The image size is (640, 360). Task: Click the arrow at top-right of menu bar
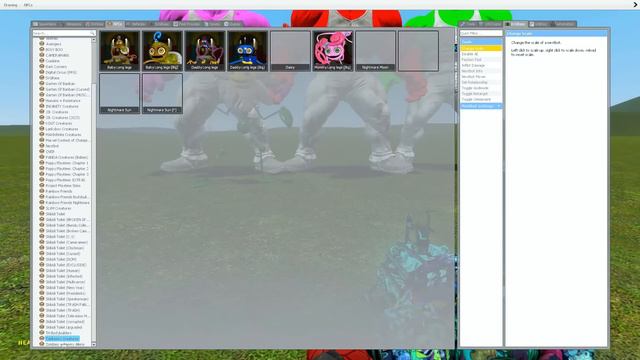click(635, 5)
